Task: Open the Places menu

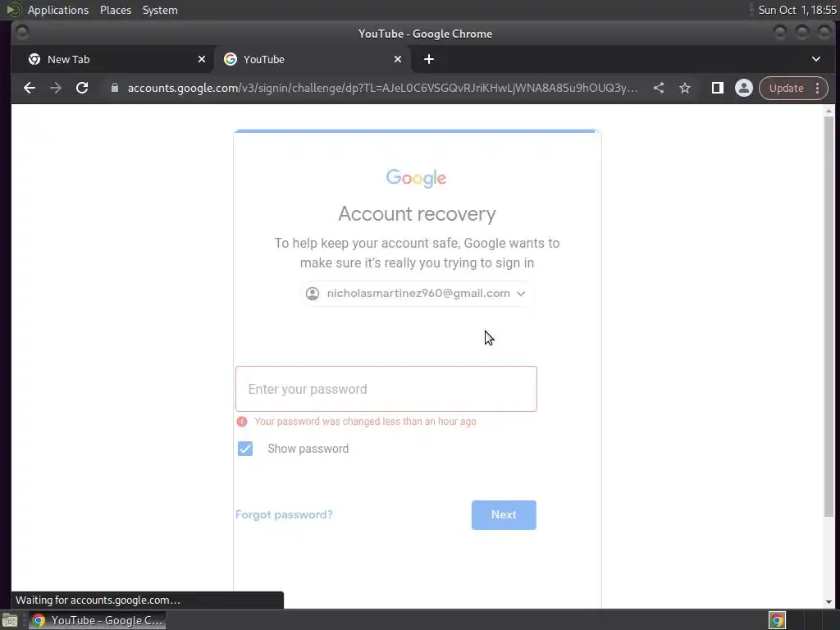Action: 116,10
